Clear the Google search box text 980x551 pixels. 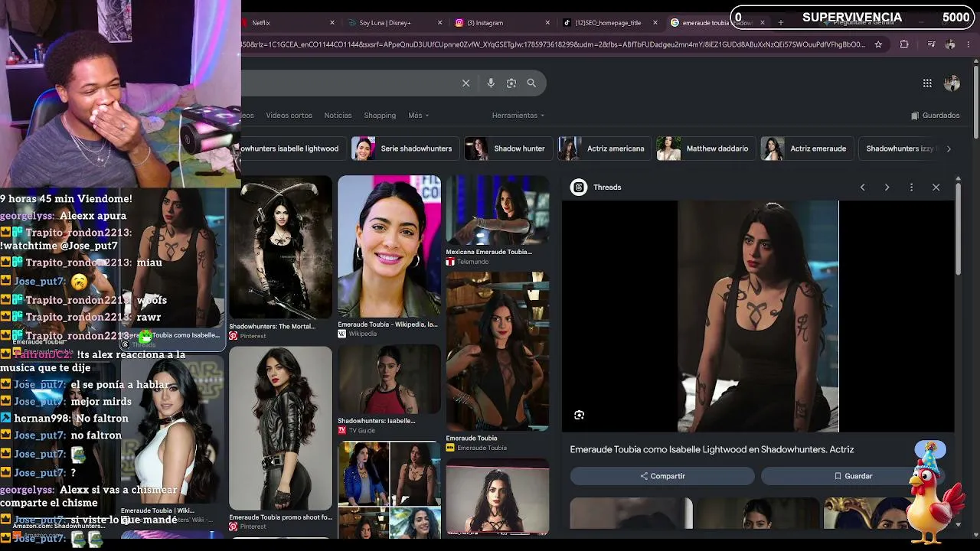pyautogui.click(x=465, y=83)
